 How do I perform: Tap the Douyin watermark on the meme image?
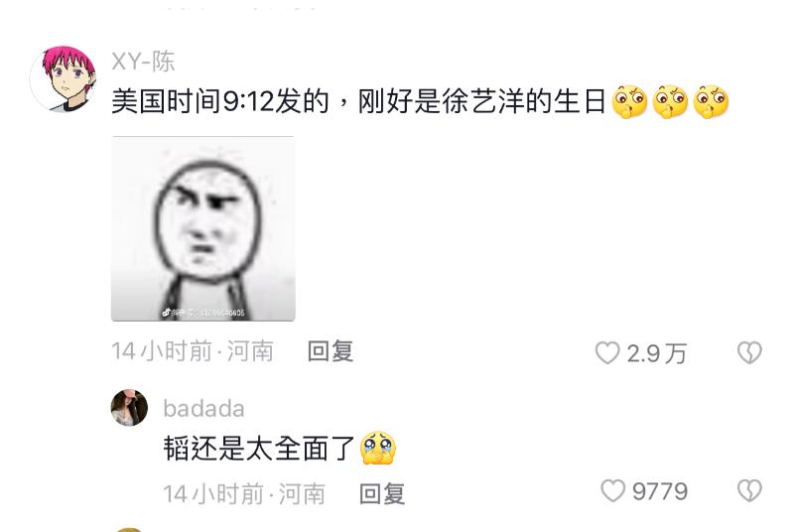click(x=203, y=313)
